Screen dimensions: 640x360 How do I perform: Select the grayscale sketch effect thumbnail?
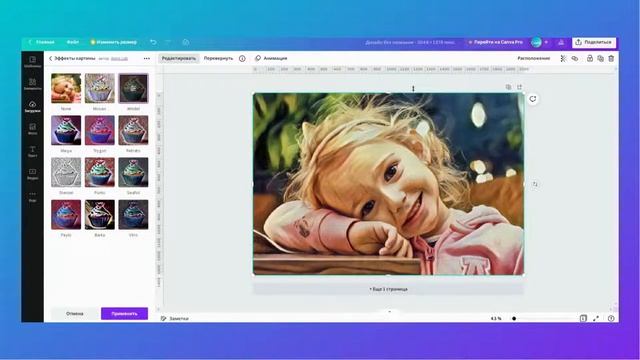pyautogui.click(x=66, y=173)
